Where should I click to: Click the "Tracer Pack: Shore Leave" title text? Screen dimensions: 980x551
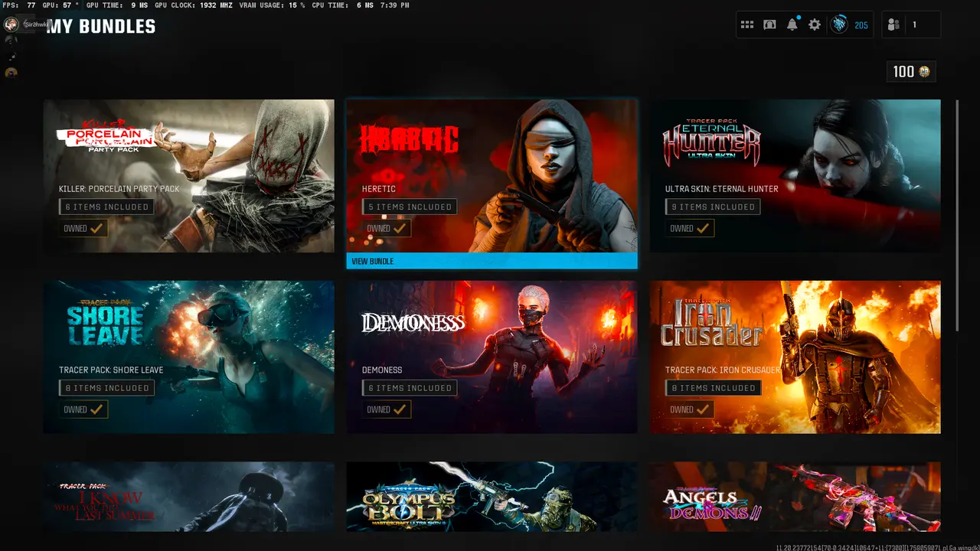point(111,370)
